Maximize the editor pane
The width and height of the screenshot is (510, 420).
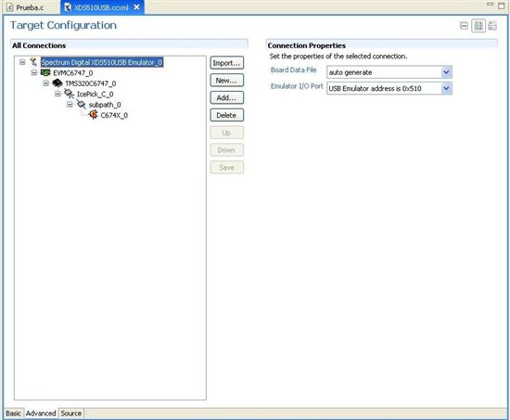click(x=502, y=5)
